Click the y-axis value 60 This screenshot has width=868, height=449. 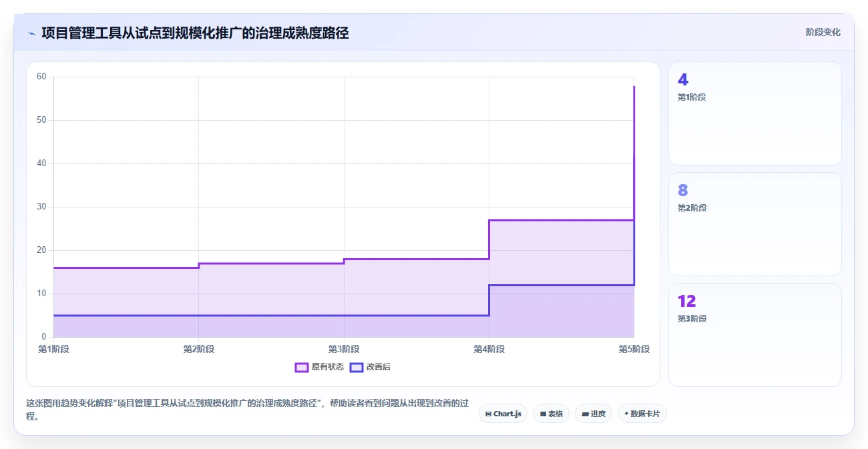click(x=41, y=77)
